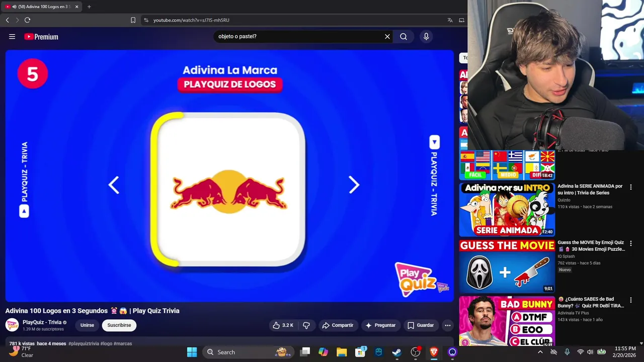The height and width of the screenshot is (362, 644).
Task: Open options menu for Bad Bunny quiz video
Action: 630,300
